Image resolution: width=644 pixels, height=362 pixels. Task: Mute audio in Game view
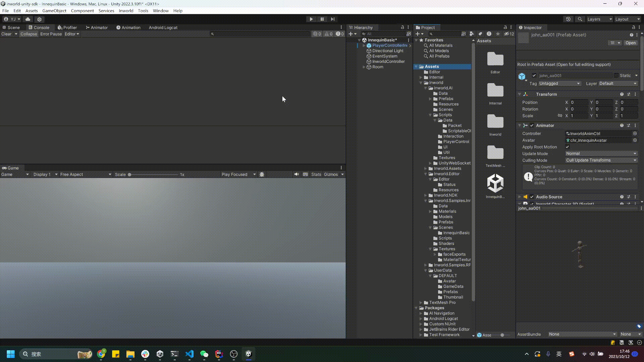pyautogui.click(x=297, y=174)
